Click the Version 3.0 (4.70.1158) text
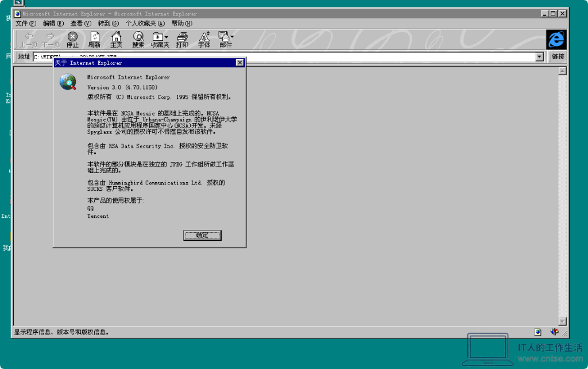Screen dimensions: 588x369 (x=122, y=87)
